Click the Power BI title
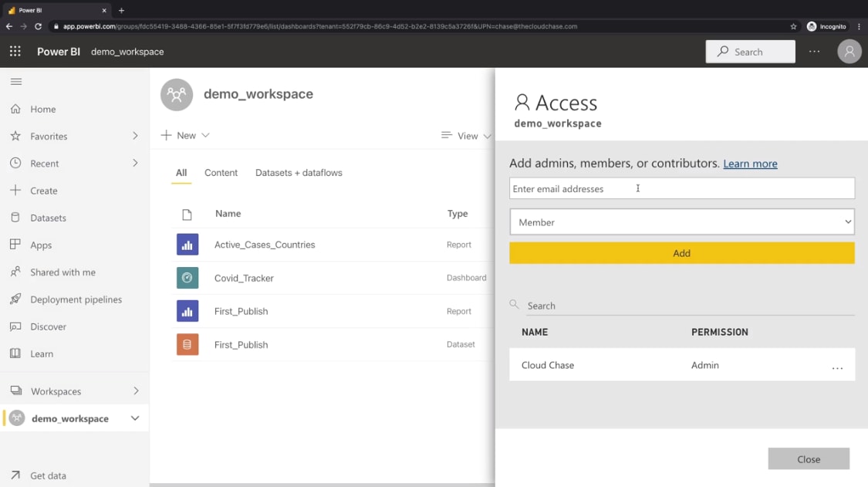Screen dimensions: 868x487 pos(59,52)
